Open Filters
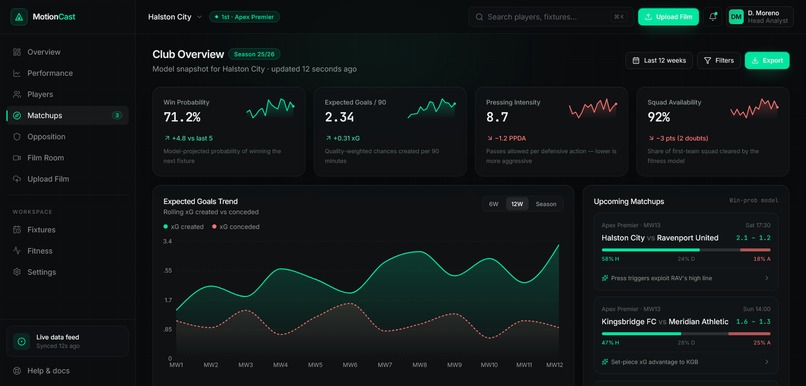This screenshot has height=386, width=806. 719,60
